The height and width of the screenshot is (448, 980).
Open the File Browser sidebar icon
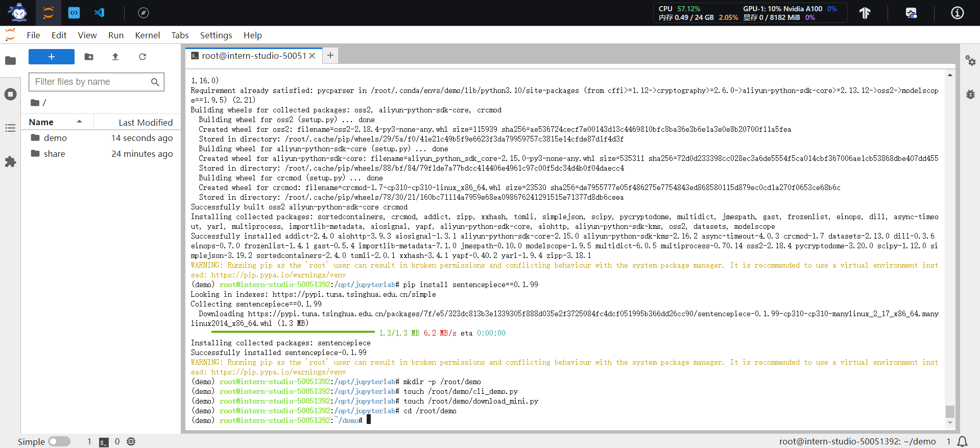pyautogui.click(x=10, y=61)
